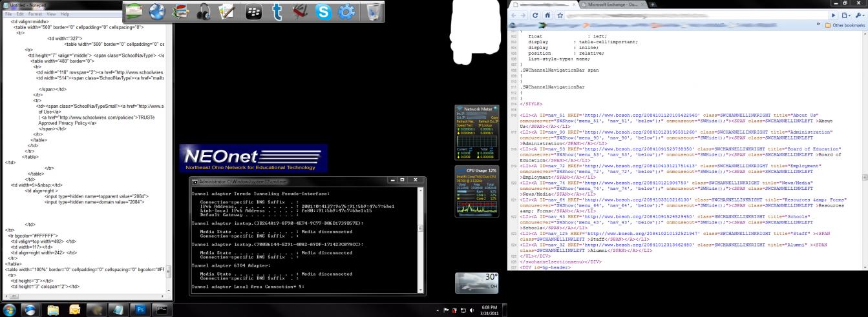
Task: Click the Chrome home button
Action: pyautogui.click(x=547, y=15)
